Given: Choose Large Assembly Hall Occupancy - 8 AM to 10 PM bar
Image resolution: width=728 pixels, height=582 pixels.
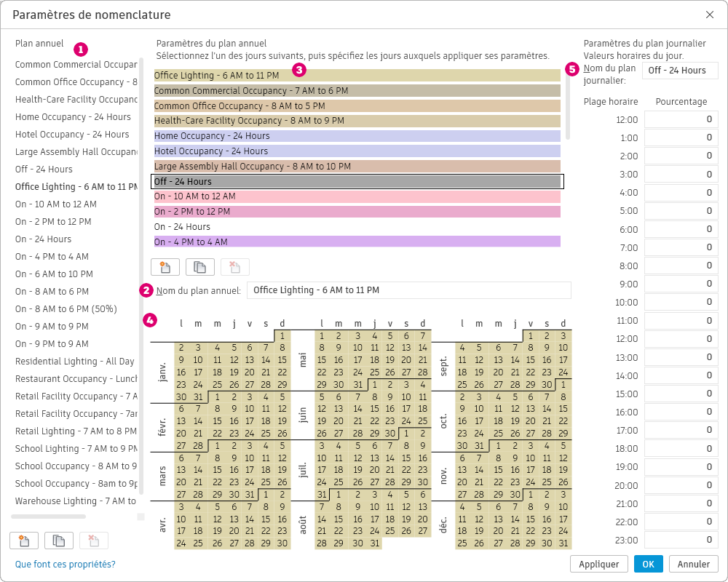Looking at the screenshot, I should [357, 166].
